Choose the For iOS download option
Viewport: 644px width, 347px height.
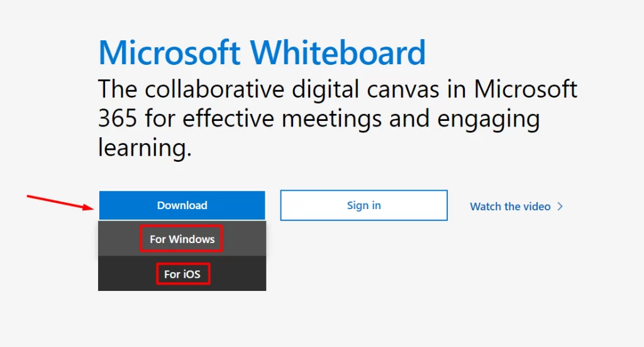[182, 274]
